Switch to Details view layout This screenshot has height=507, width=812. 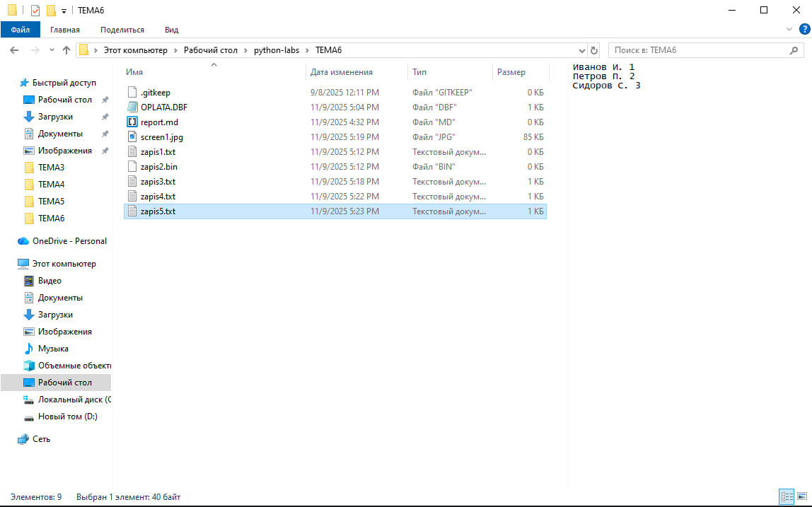787,496
